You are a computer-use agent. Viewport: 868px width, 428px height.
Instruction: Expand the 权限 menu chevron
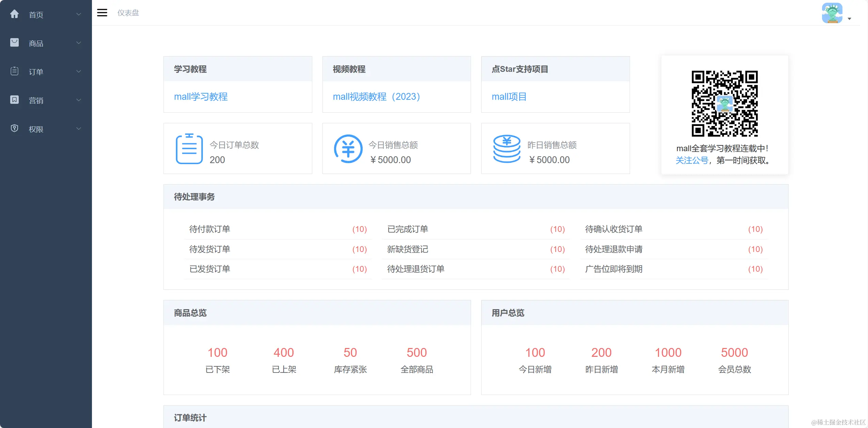(x=79, y=129)
